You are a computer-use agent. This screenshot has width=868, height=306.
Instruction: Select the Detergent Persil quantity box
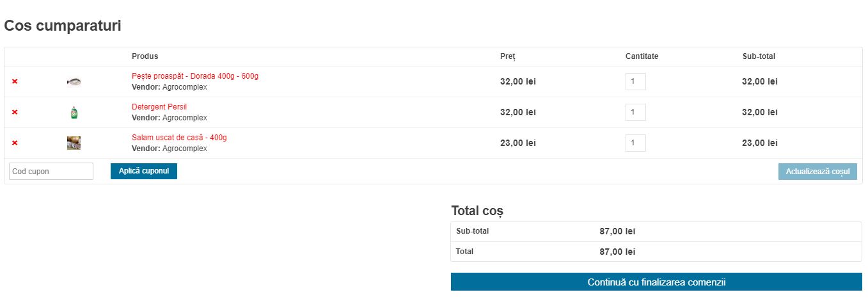[635, 113]
